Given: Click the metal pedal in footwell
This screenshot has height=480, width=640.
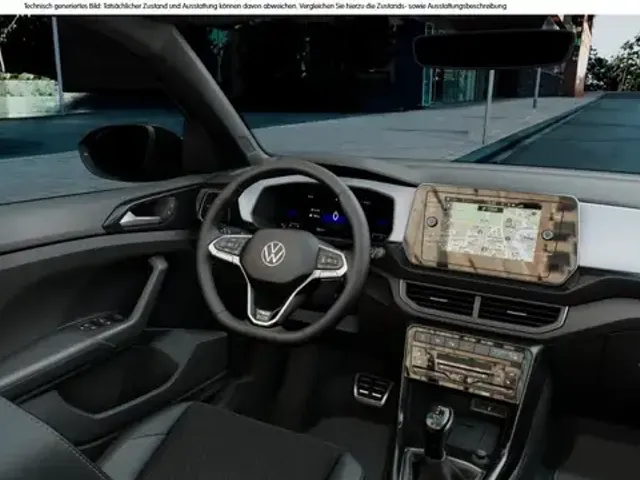Looking at the screenshot, I should [x=373, y=388].
